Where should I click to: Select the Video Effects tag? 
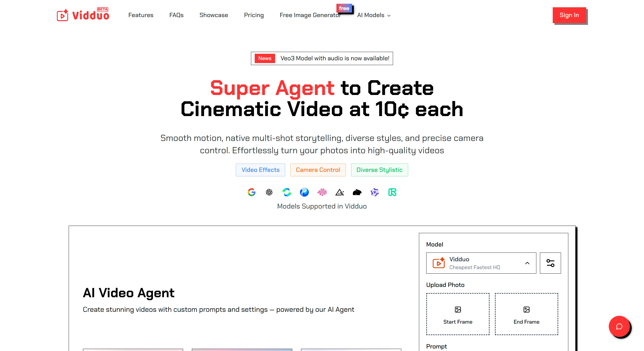260,170
